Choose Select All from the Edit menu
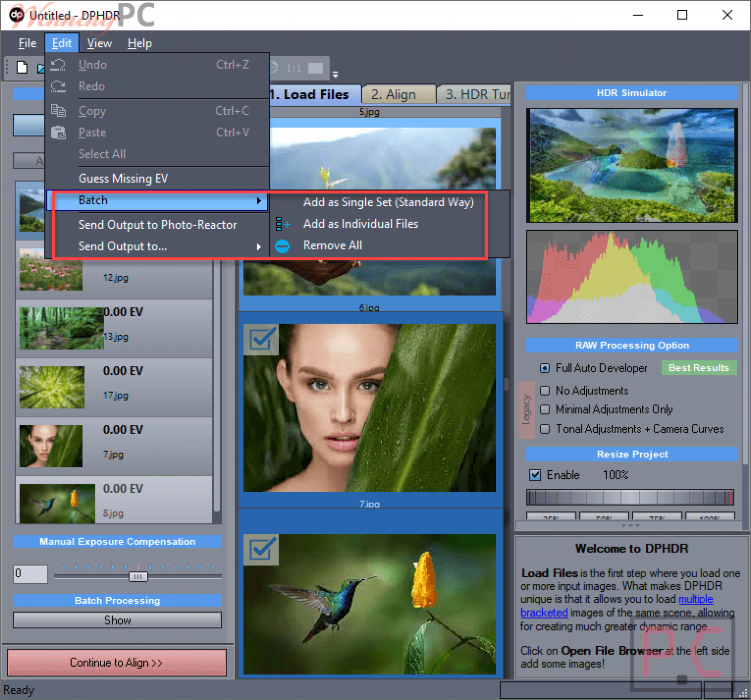The width and height of the screenshot is (751, 700). (157, 154)
